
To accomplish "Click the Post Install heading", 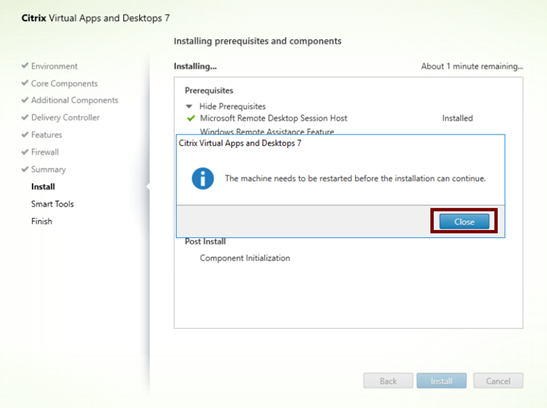I will [205, 241].
